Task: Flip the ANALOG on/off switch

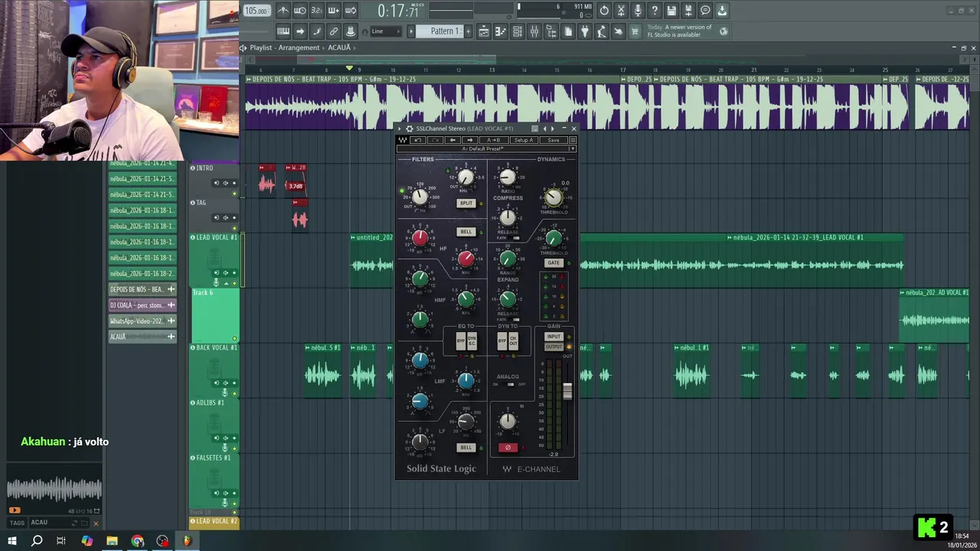Action: click(x=508, y=384)
